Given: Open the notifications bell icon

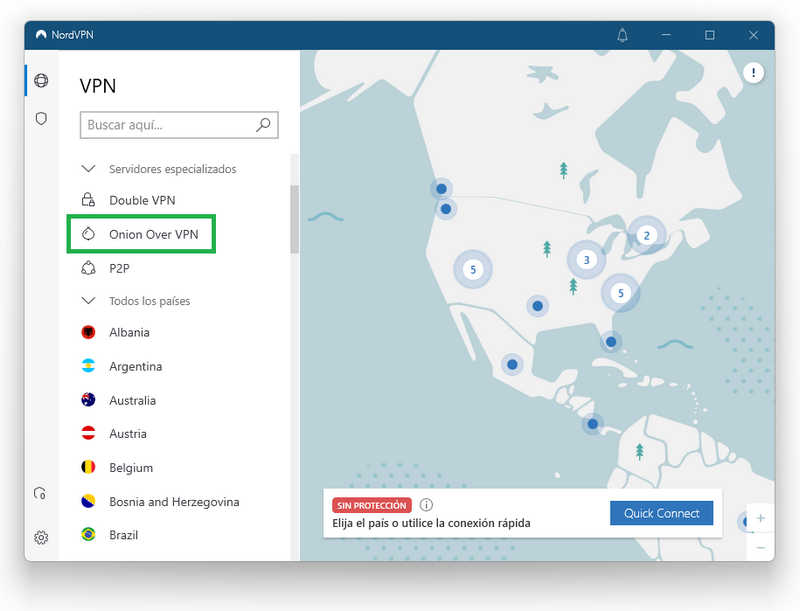Looking at the screenshot, I should point(622,35).
